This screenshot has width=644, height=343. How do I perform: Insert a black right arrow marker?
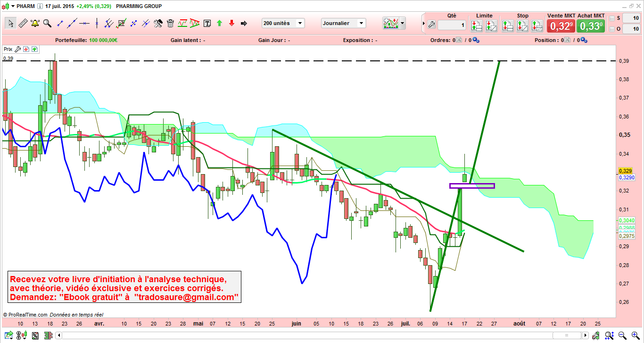coord(244,23)
